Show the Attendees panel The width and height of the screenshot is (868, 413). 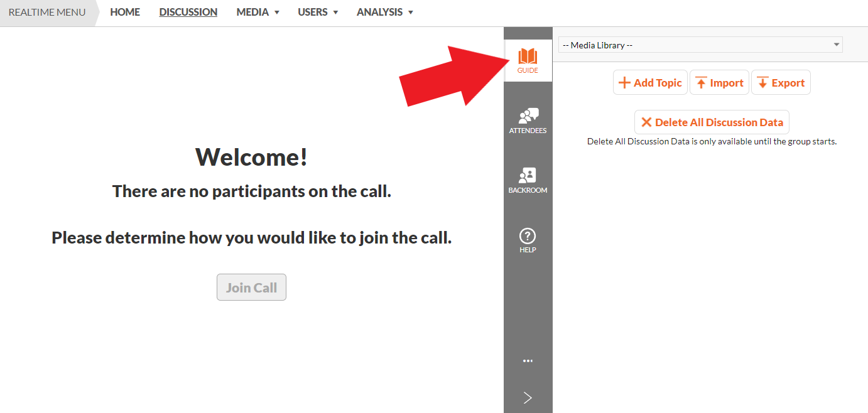[528, 116]
